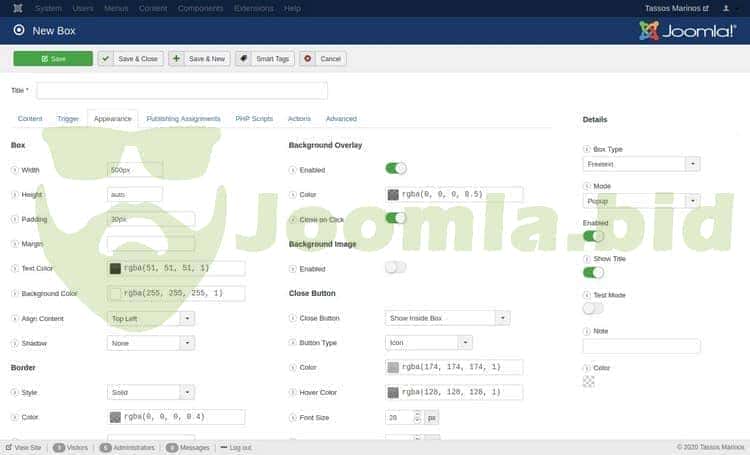Click the Title input field
The image size is (750, 455).
[x=182, y=91]
